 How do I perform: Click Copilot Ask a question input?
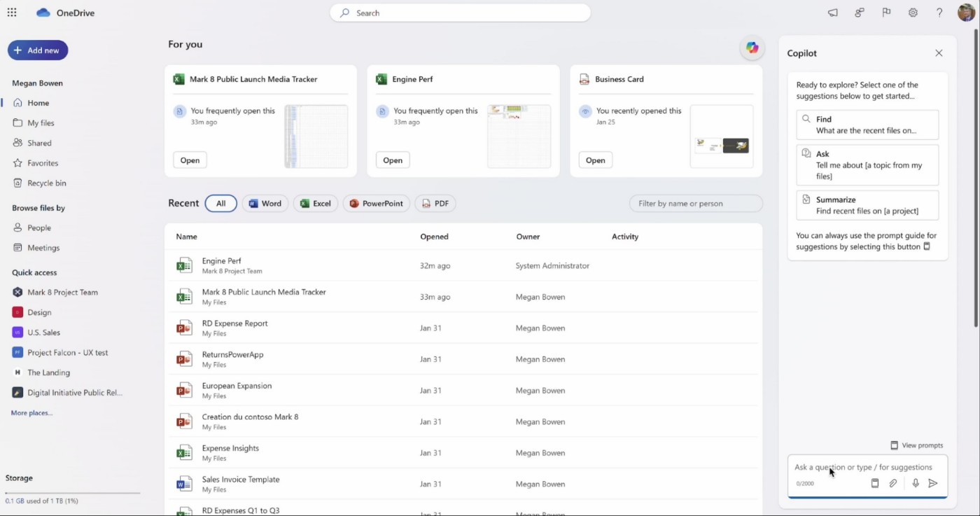pos(867,467)
